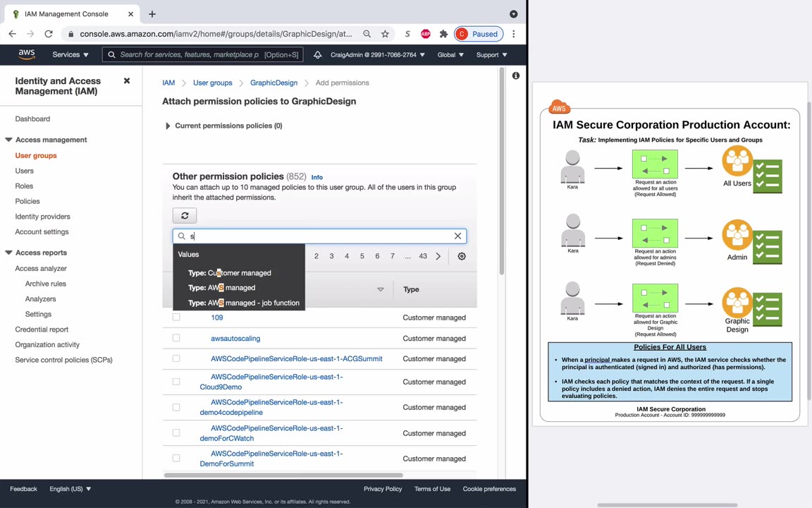This screenshot has height=508, width=812.
Task: Open CraigAdmin account menu
Action: pyautogui.click(x=378, y=54)
